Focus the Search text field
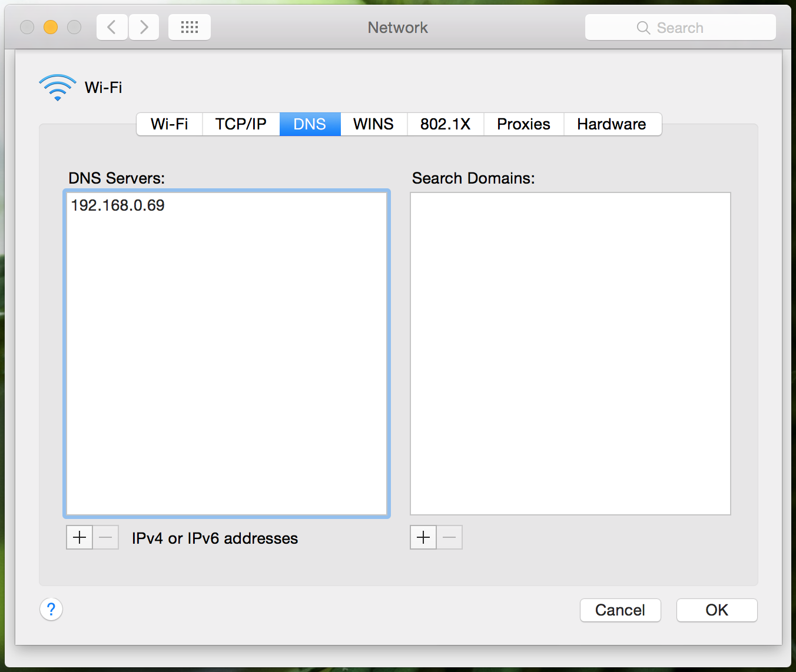The image size is (796, 672). [x=681, y=28]
